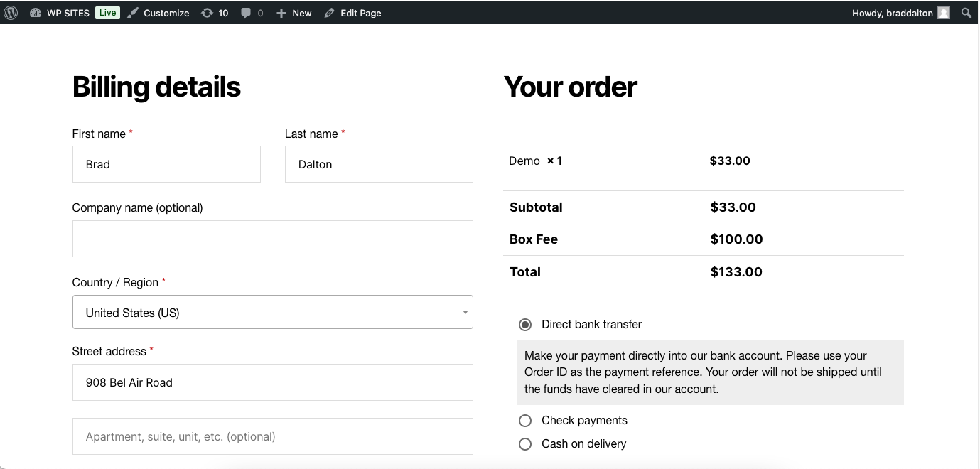Viewport: 980px width, 469px height.
Task: Open the admin bar search magnifier
Action: (x=966, y=13)
